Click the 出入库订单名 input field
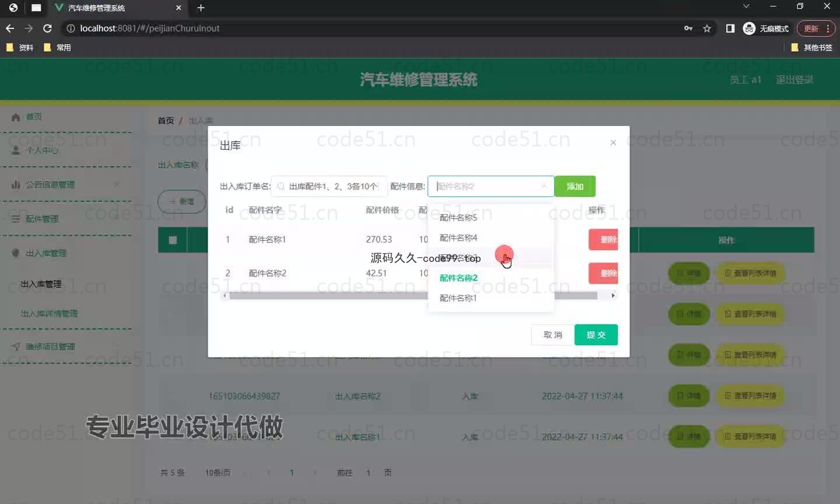This screenshot has height=504, width=840. coord(329,186)
